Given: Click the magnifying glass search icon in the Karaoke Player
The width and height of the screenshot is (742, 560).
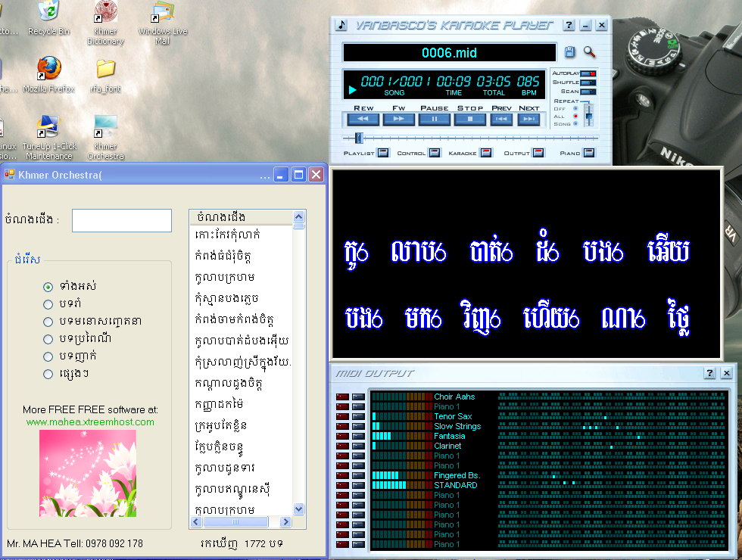Looking at the screenshot, I should 589,52.
